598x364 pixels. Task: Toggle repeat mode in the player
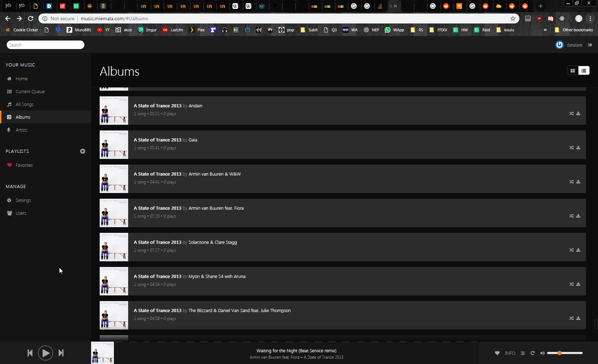pos(533,353)
